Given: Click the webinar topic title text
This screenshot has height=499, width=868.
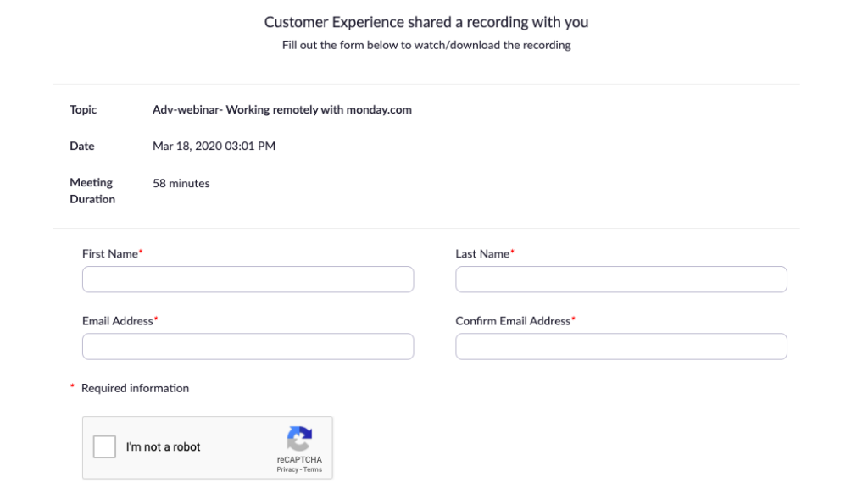Looking at the screenshot, I should coord(282,109).
